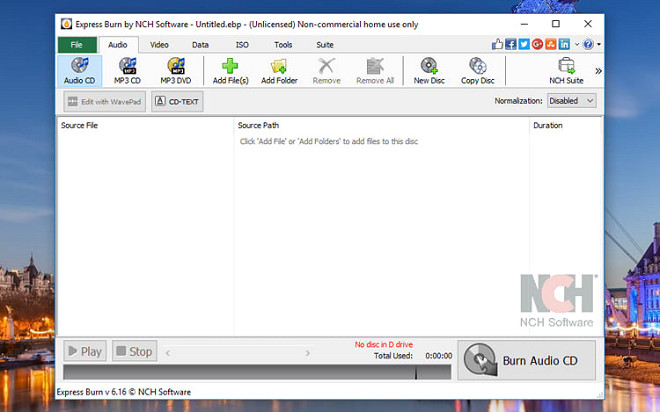Switch to the Tools tab

tap(283, 45)
